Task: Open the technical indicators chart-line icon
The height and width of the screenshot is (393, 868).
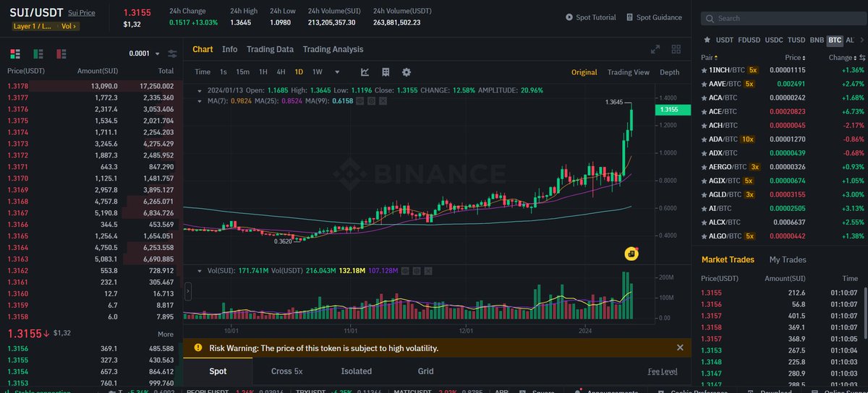Action: click(365, 72)
